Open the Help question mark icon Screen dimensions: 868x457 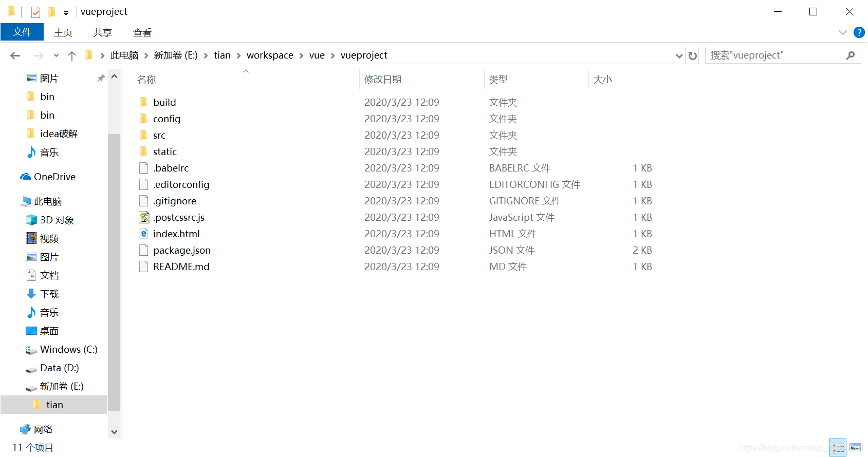[859, 32]
